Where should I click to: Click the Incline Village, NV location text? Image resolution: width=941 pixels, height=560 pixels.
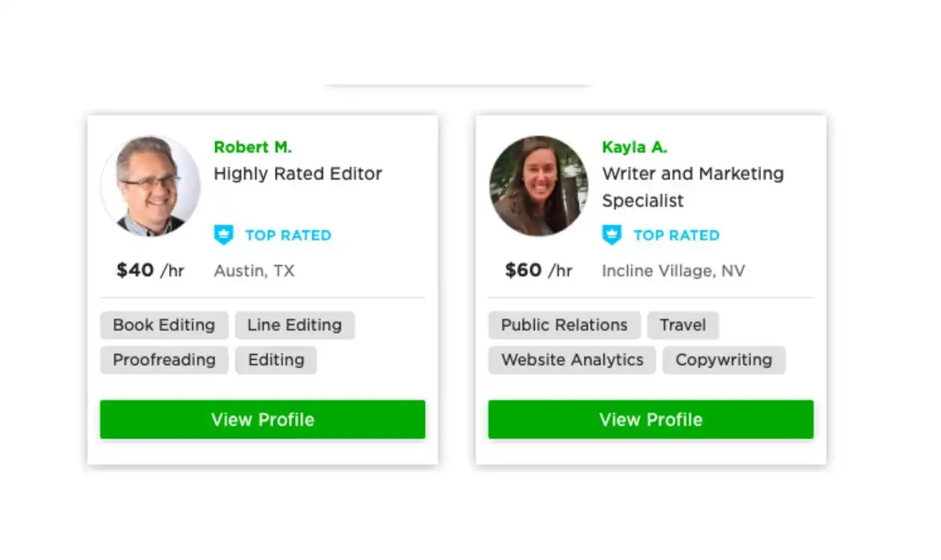point(674,271)
